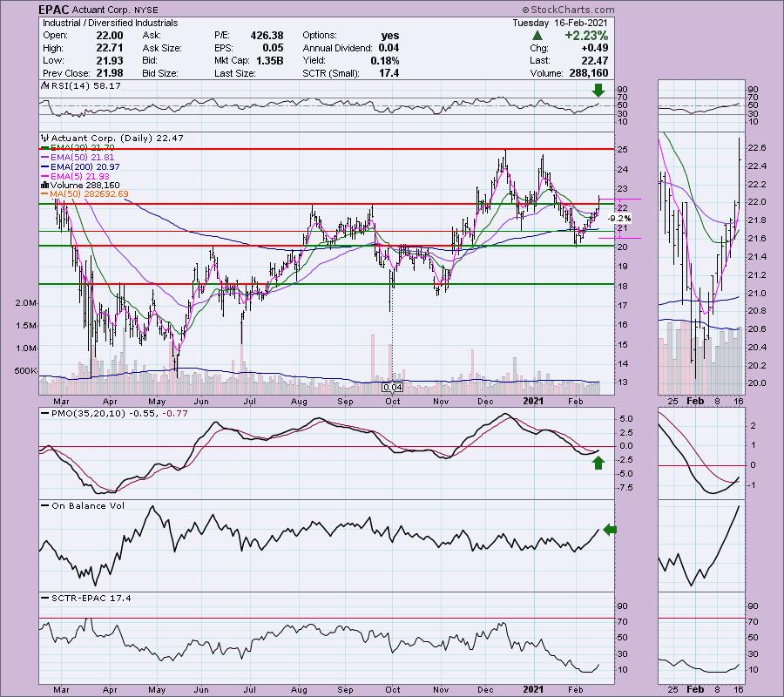
Task: Click the Last price 22.47 in the header
Action: pos(595,60)
